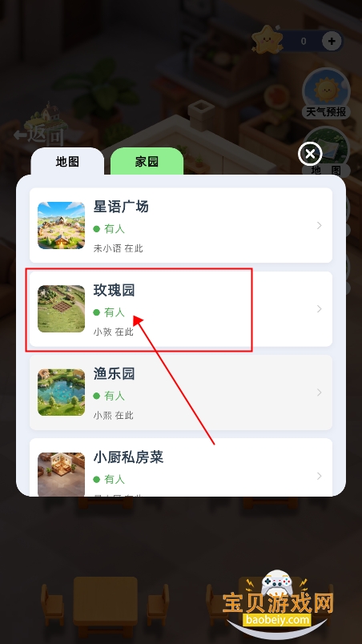Open the 星语广场 thumbnail image
Screen dimensions: 362x644
click(61, 226)
